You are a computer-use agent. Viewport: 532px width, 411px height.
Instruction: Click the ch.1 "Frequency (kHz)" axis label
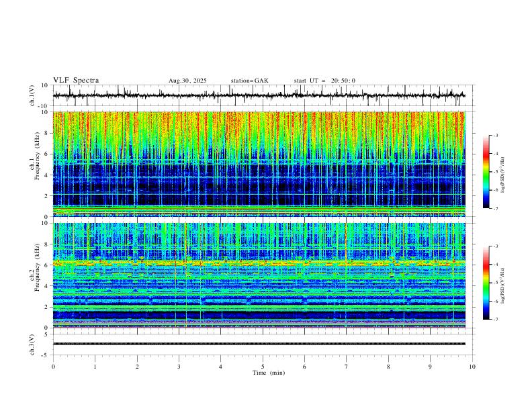pos(38,156)
